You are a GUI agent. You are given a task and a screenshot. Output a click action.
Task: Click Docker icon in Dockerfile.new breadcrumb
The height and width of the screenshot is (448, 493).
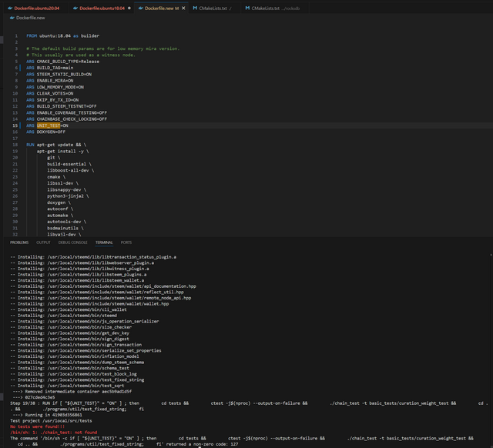pyautogui.click(x=12, y=18)
